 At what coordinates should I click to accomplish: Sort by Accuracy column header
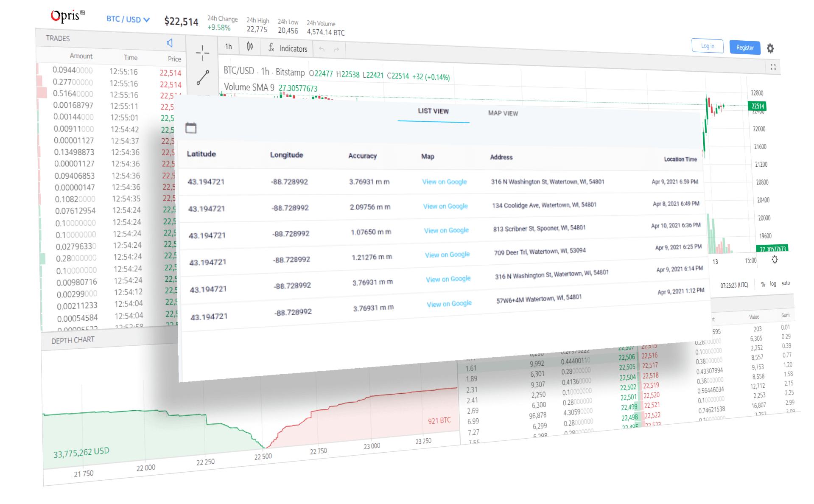362,156
